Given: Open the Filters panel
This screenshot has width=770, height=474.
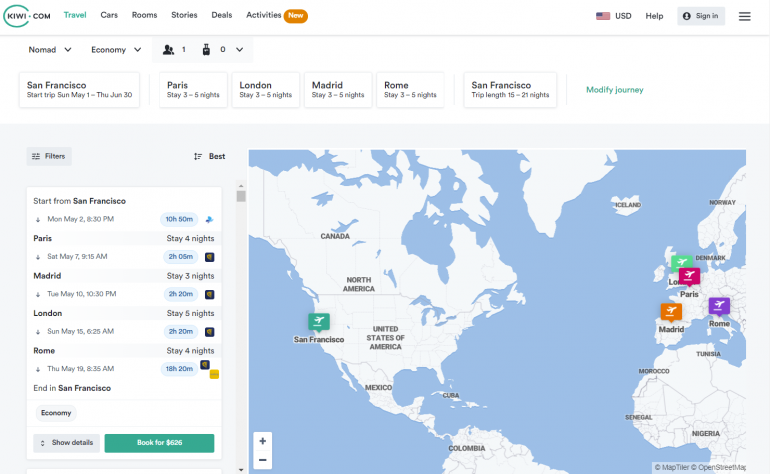Looking at the screenshot, I should click(49, 156).
